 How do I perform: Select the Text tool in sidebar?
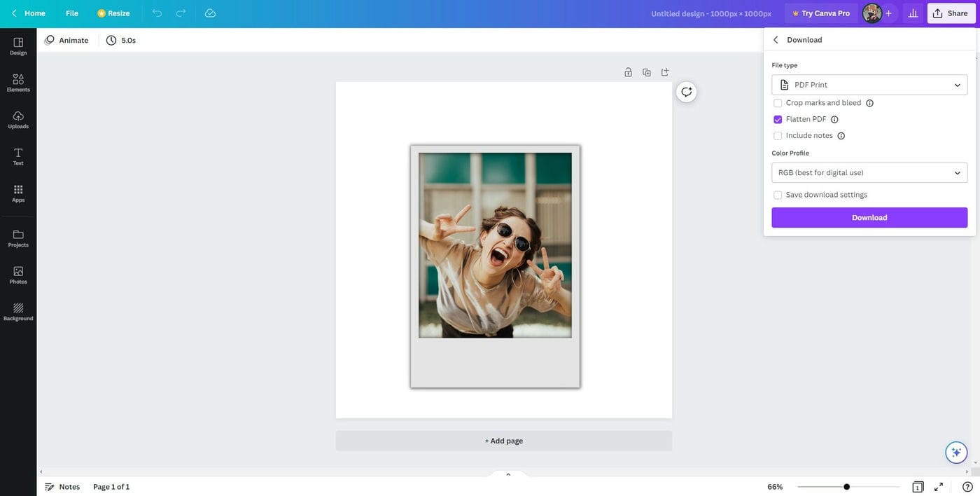pos(18,154)
